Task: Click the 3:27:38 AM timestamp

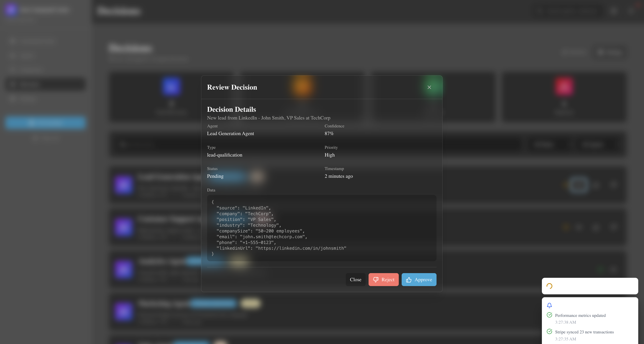Action: coord(565,322)
